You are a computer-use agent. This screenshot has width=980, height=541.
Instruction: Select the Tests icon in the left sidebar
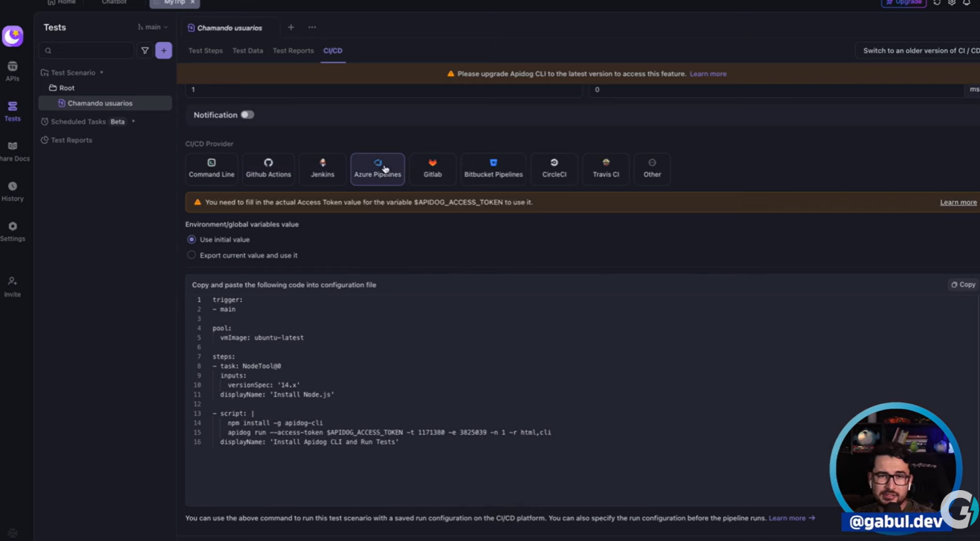coord(12,111)
